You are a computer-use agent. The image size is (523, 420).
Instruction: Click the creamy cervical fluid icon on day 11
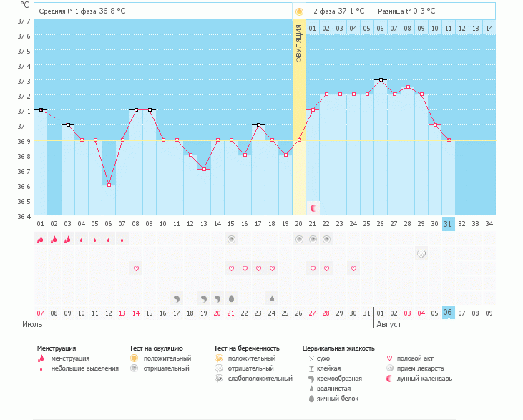click(177, 297)
